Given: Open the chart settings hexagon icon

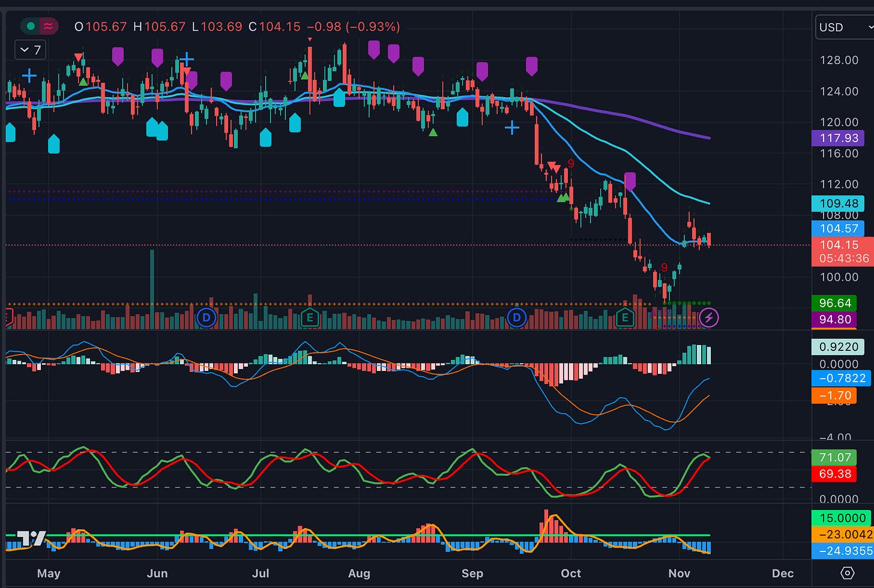Looking at the screenshot, I should (848, 572).
